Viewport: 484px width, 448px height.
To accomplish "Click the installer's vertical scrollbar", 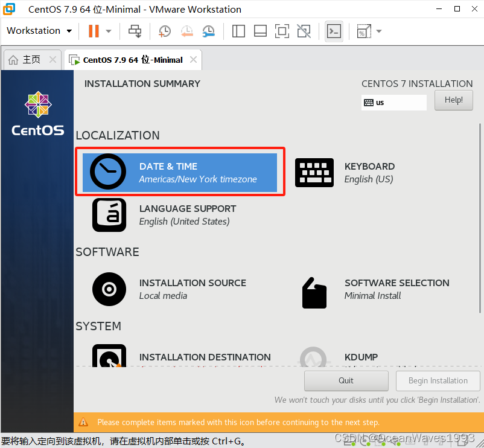I will (479, 218).
